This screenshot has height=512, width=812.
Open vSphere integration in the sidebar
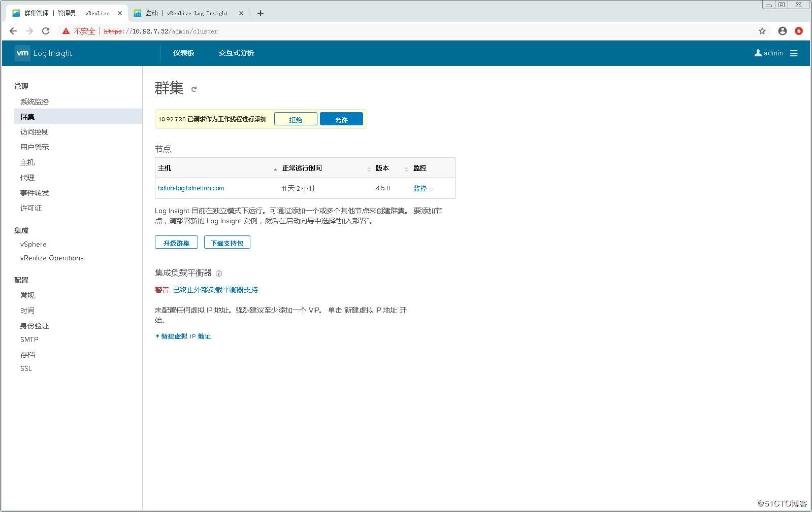coord(33,244)
